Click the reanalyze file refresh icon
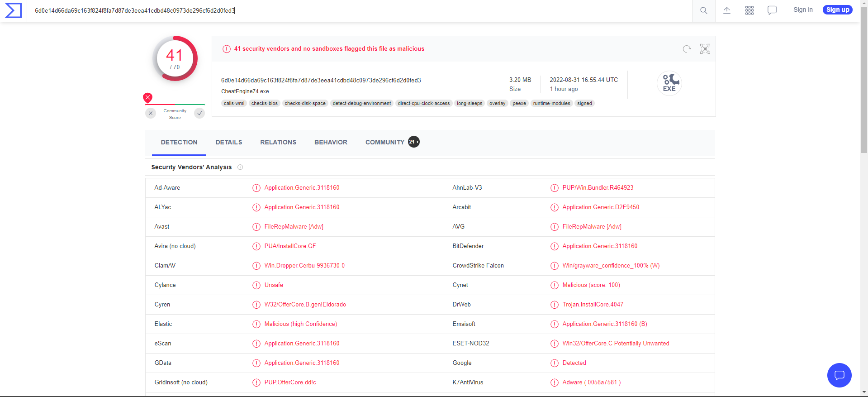 [687, 49]
